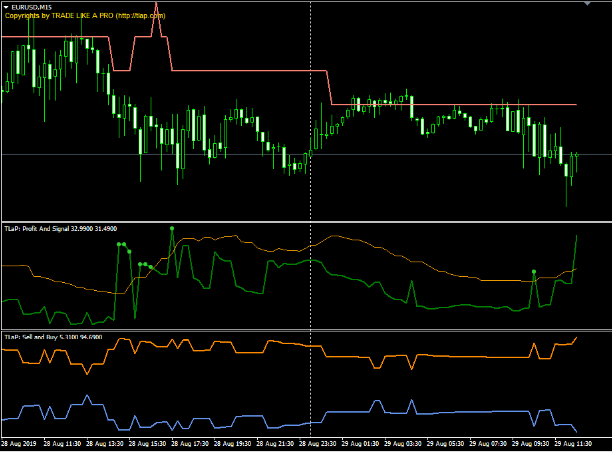Click the 29 Aug 07:30 time label
This screenshot has width=612, height=452.
point(487,444)
